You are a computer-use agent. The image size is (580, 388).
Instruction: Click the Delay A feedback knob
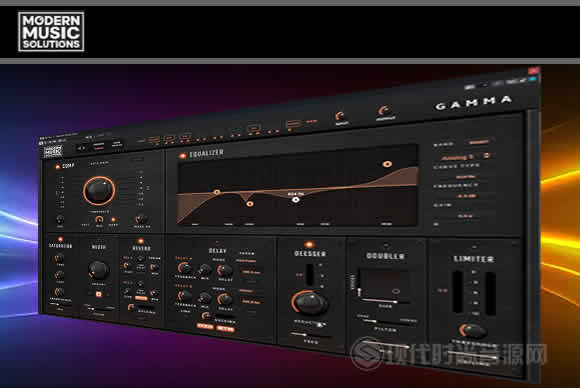pyautogui.click(x=184, y=268)
